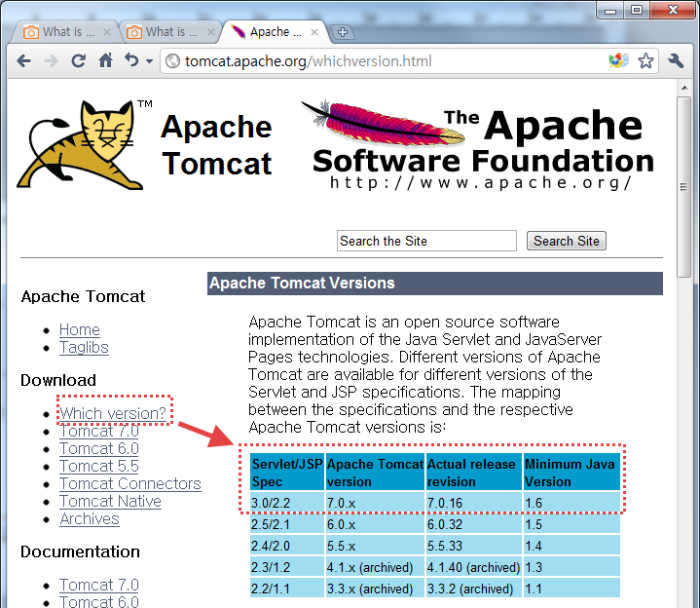Open the Taglibs link
This screenshot has width=700, height=608.
pyautogui.click(x=84, y=348)
